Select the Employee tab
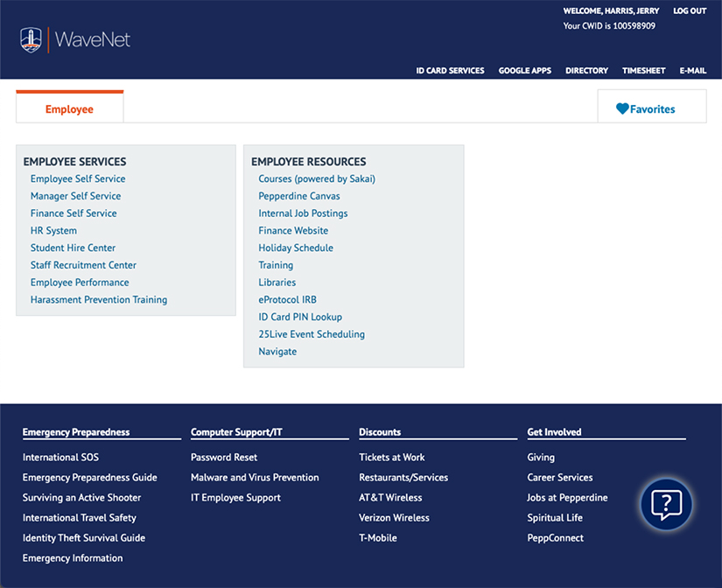 pos(69,109)
